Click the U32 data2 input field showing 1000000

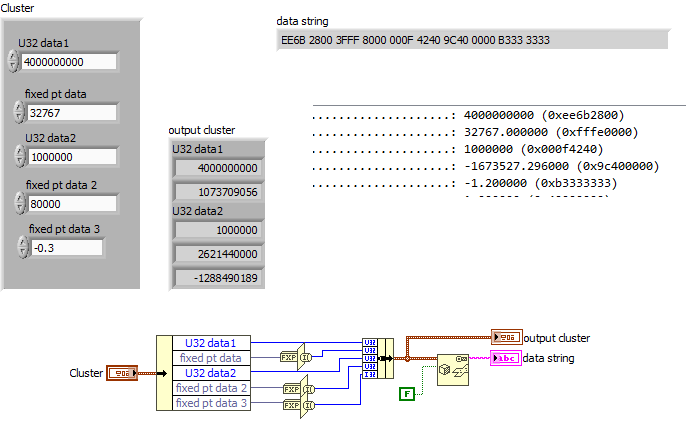(x=73, y=157)
